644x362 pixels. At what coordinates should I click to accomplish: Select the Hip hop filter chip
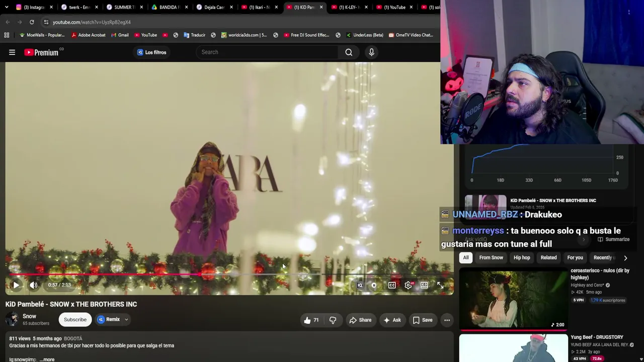tap(522, 257)
